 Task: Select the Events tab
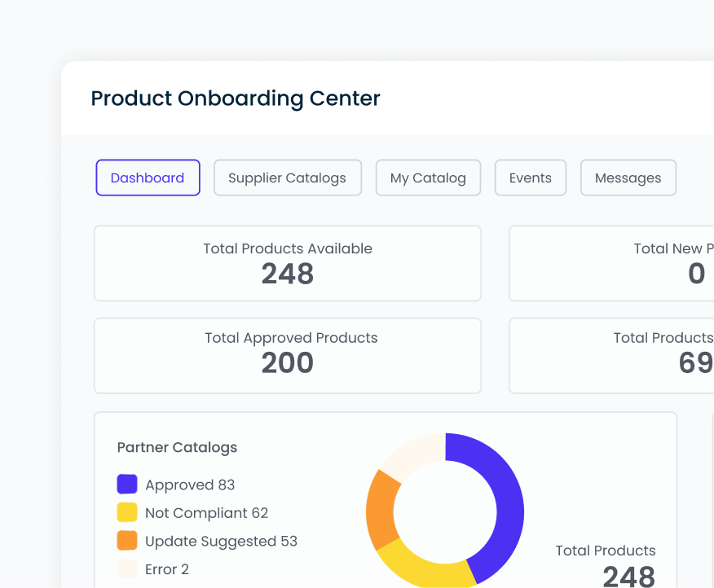click(x=530, y=178)
